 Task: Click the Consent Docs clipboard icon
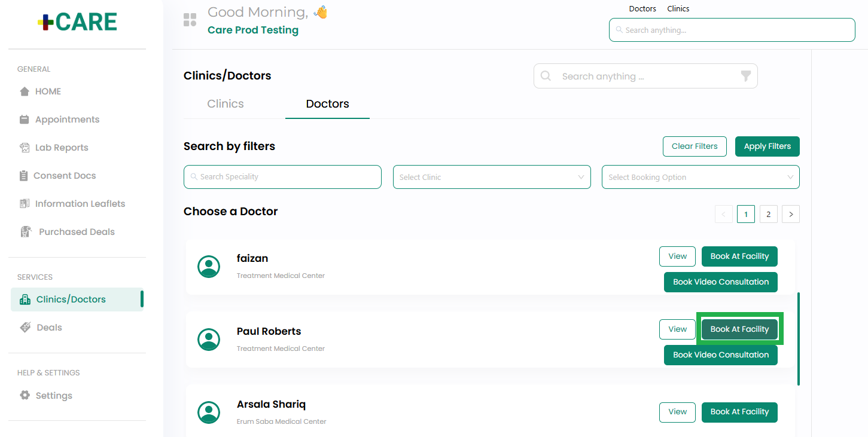pyautogui.click(x=24, y=176)
